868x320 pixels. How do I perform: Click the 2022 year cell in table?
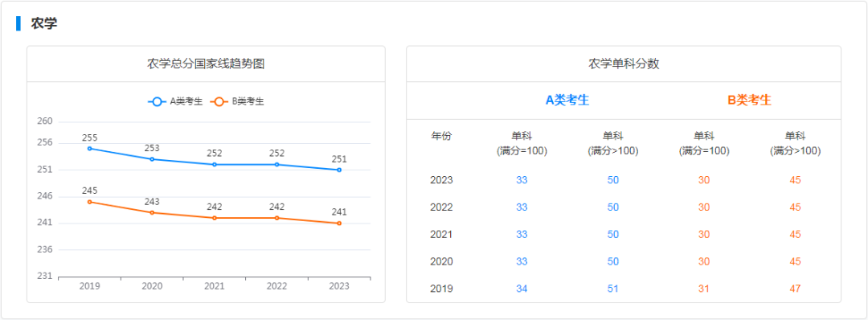click(441, 207)
